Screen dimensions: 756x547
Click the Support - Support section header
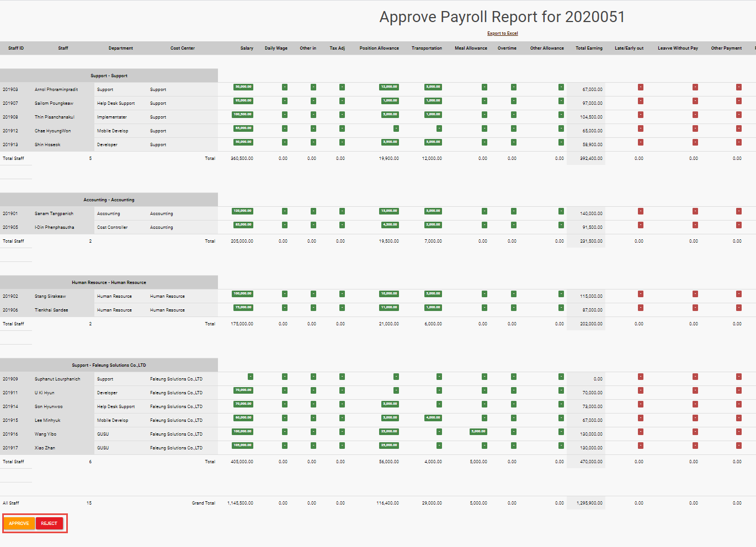tap(109, 76)
